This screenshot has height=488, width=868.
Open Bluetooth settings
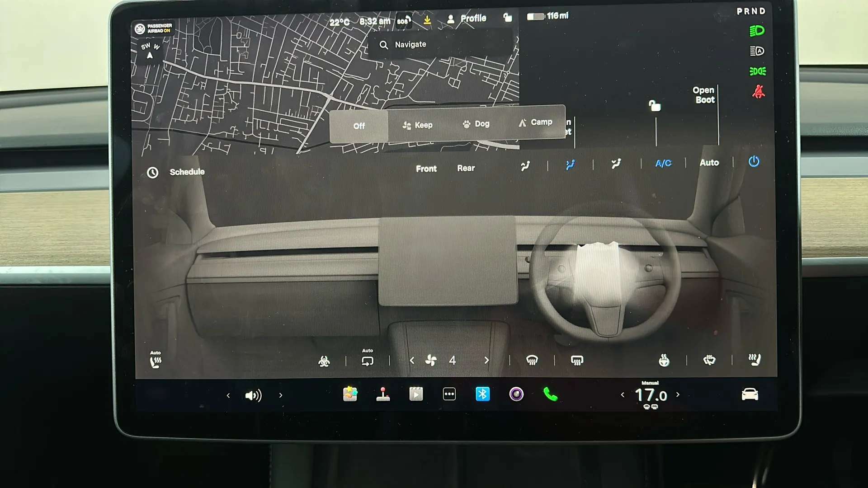[482, 394]
